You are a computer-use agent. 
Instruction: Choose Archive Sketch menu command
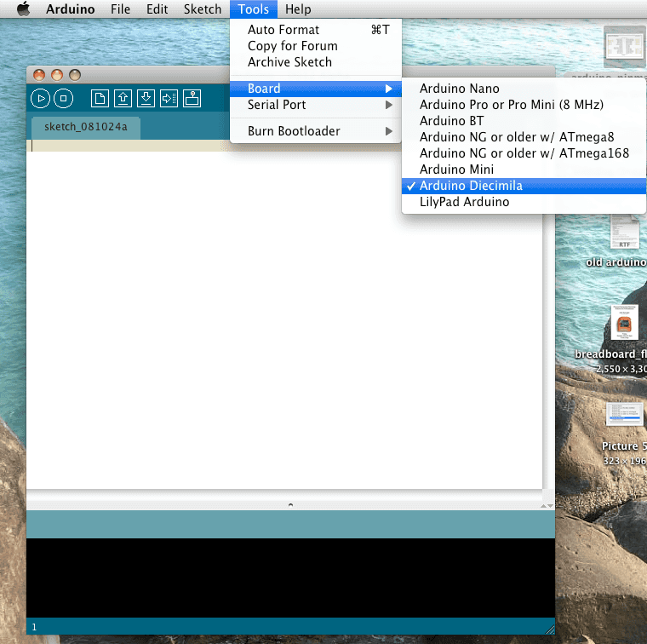pos(289,62)
